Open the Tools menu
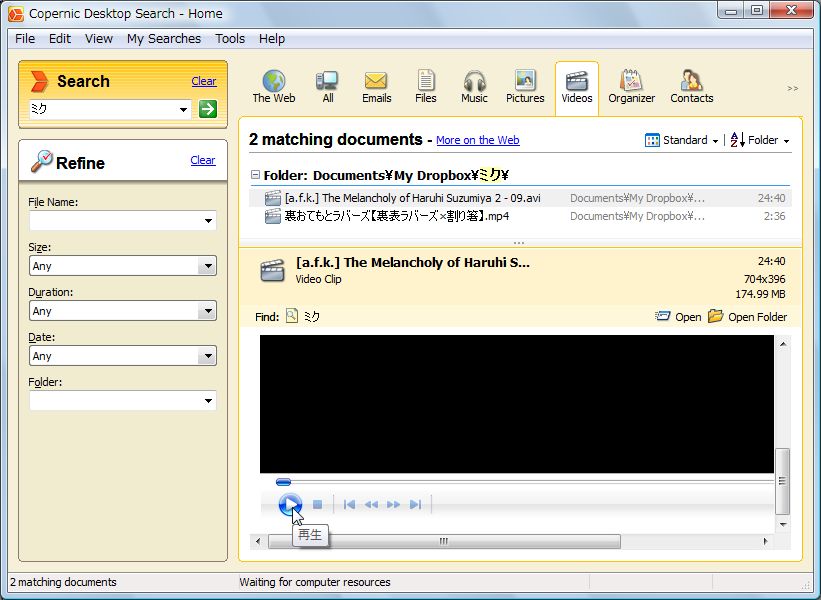This screenshot has height=600, width=821. (x=230, y=39)
